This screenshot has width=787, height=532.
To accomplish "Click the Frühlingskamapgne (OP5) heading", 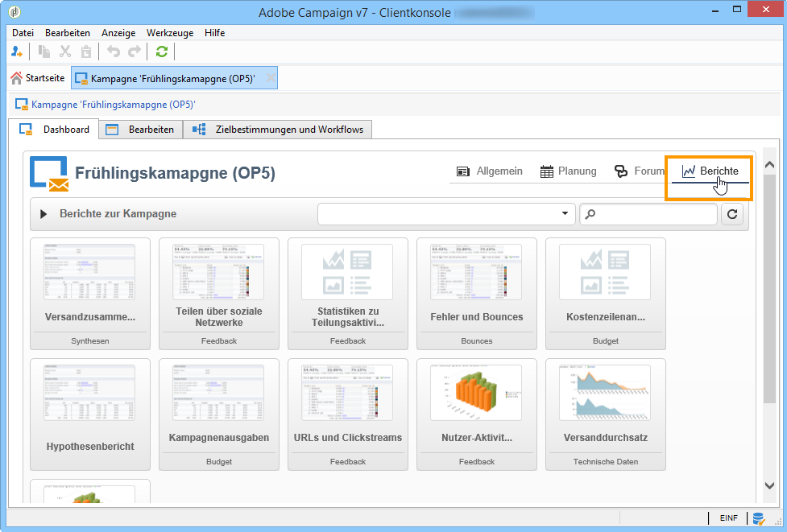I will (x=175, y=173).
